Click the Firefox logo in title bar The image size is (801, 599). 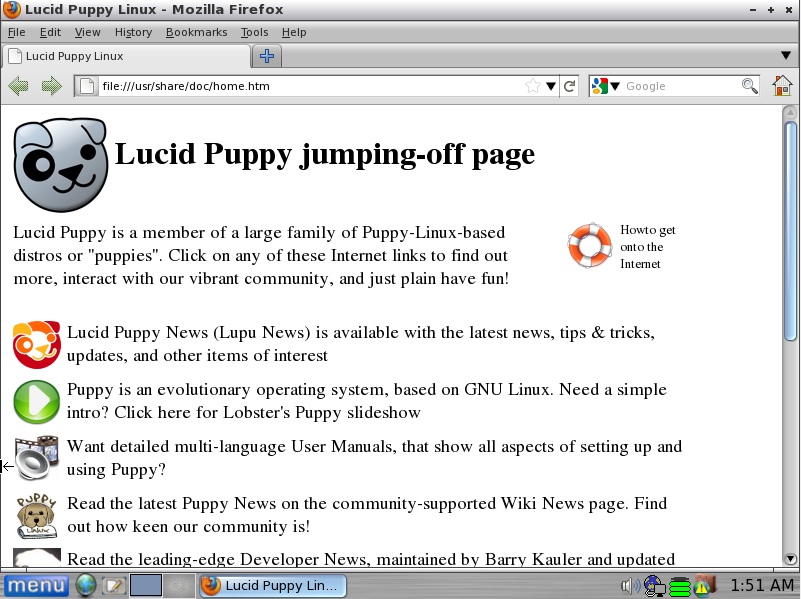[x=11, y=9]
